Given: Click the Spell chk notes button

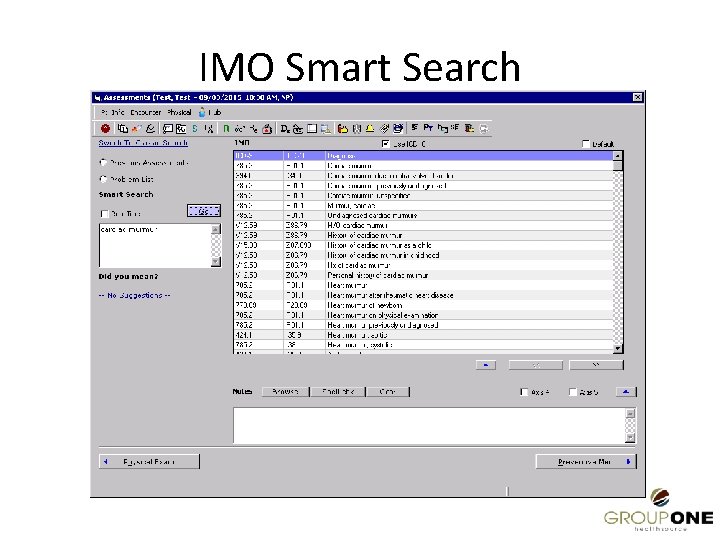Looking at the screenshot, I should [x=338, y=392].
